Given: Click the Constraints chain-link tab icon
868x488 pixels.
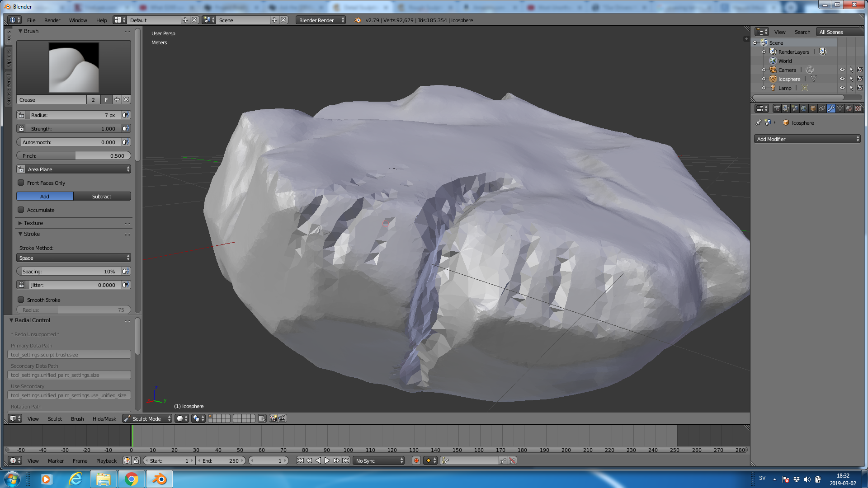Looking at the screenshot, I should coord(822,108).
